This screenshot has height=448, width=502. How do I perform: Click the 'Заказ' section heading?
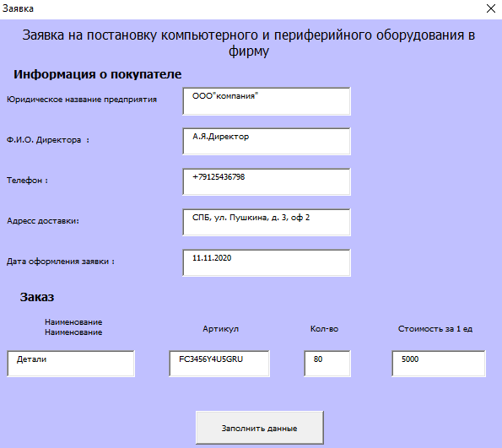[37, 297]
